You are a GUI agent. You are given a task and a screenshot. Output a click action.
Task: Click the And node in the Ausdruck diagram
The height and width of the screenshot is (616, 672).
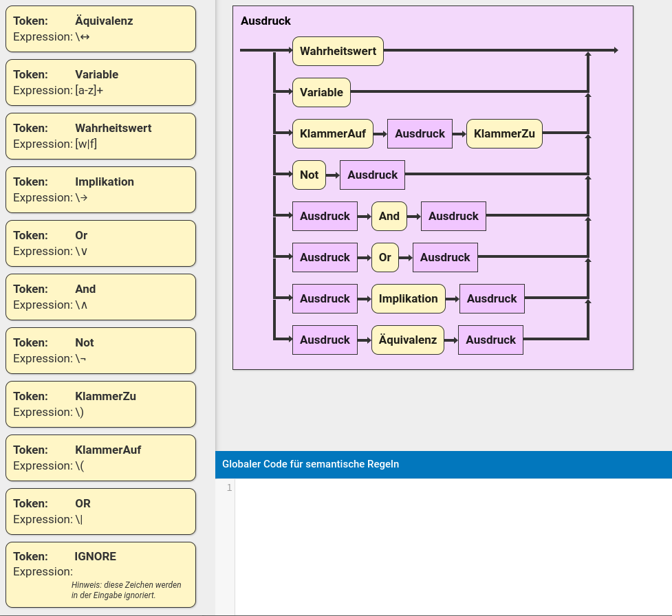[389, 216]
